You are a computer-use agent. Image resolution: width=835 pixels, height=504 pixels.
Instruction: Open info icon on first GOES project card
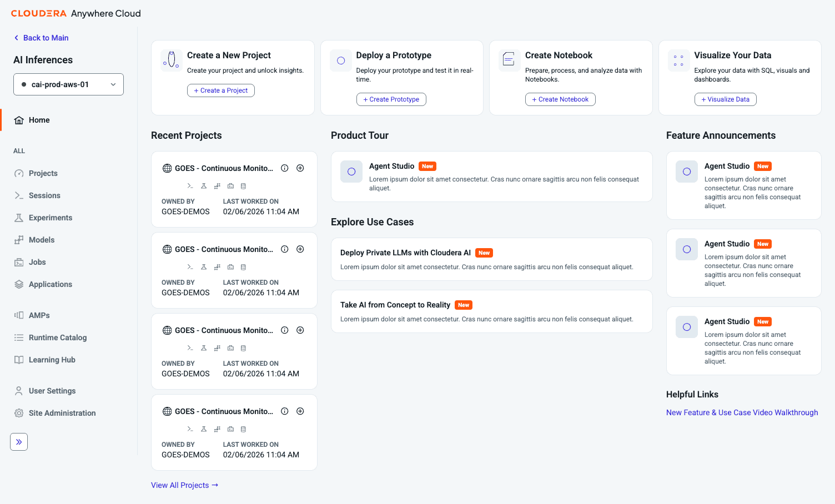tap(285, 168)
